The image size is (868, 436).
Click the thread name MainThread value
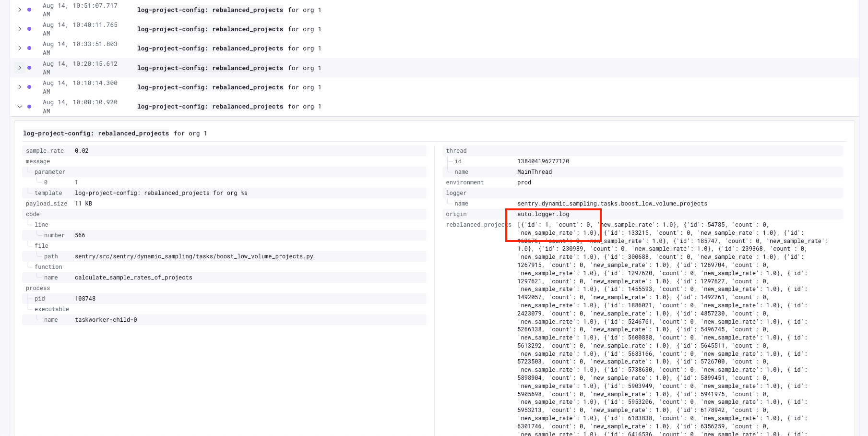(x=535, y=172)
